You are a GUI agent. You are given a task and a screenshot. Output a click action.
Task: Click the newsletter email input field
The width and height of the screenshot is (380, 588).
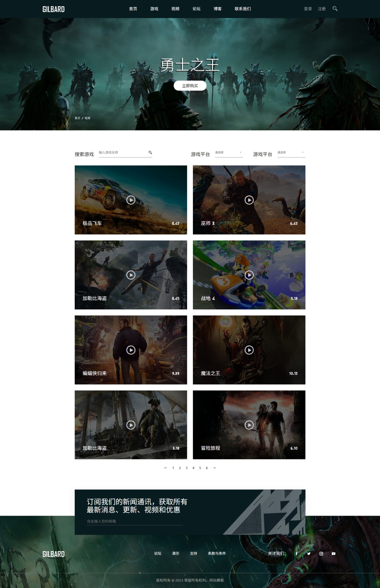click(135, 521)
